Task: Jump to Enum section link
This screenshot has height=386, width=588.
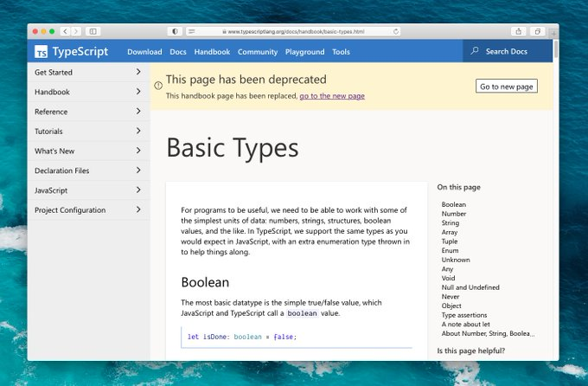Action: 450,250
